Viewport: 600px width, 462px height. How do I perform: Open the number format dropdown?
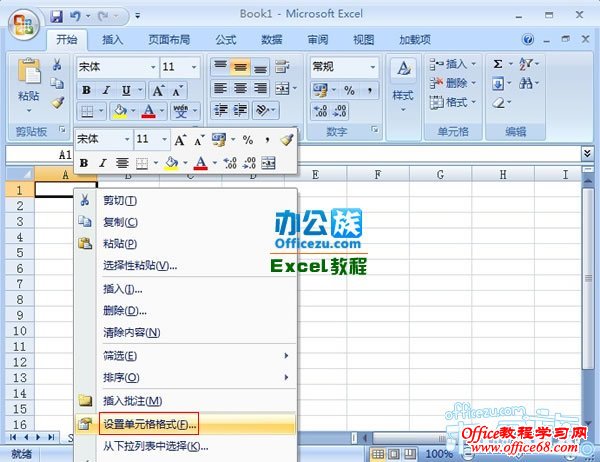point(372,67)
